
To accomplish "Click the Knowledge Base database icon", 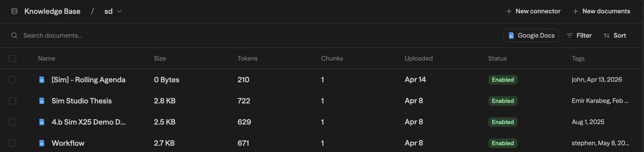I will coord(14,11).
